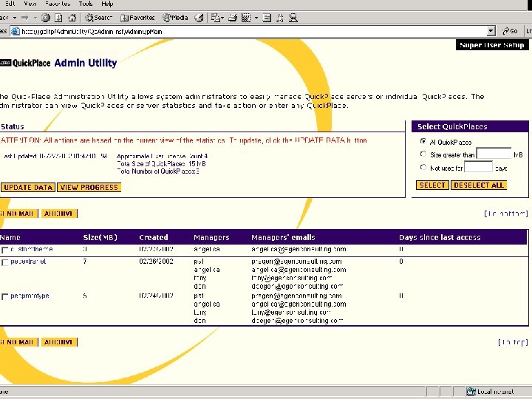Image resolution: width=532 pixels, height=399 pixels.
Task: Open the Favorites toolbar button
Action: [x=137, y=18]
